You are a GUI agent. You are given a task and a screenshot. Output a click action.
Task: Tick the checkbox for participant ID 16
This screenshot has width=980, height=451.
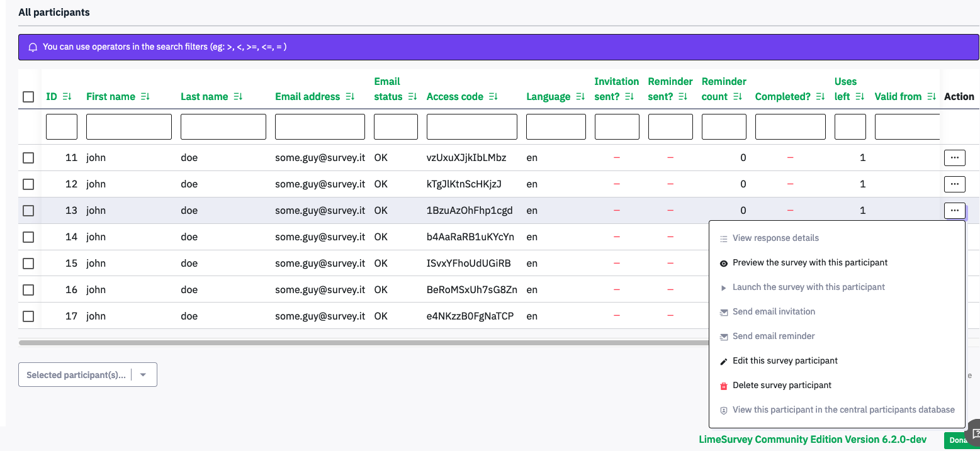point(28,290)
